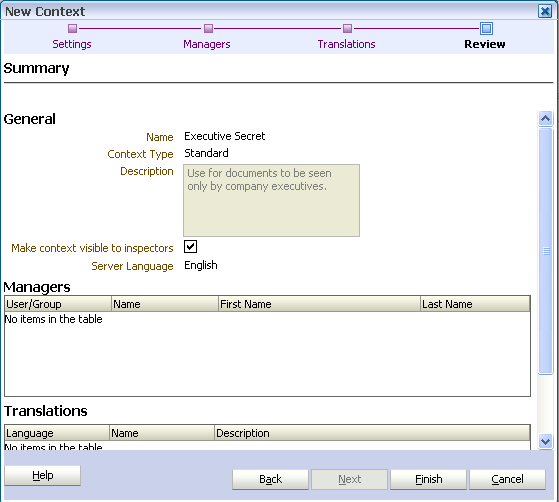Toggle Make context visible to inspectors checkbox

click(x=190, y=246)
